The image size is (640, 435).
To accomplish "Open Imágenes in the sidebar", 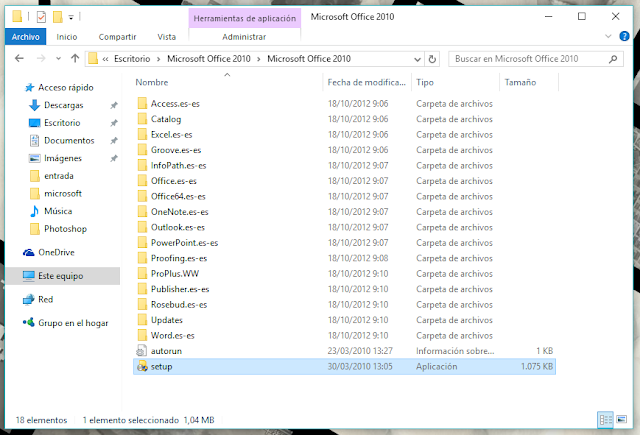I will pos(62,158).
